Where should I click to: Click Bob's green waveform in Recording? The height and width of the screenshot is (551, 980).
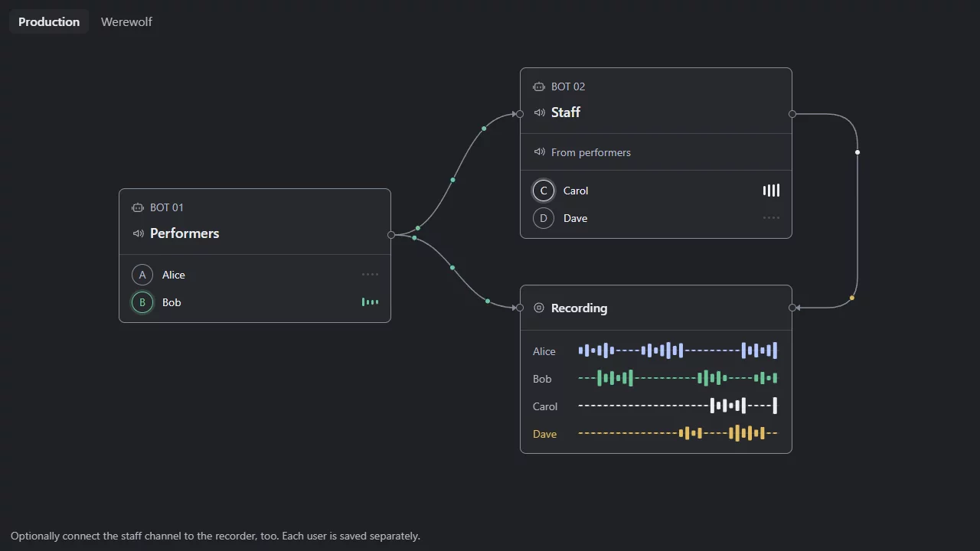678,379
